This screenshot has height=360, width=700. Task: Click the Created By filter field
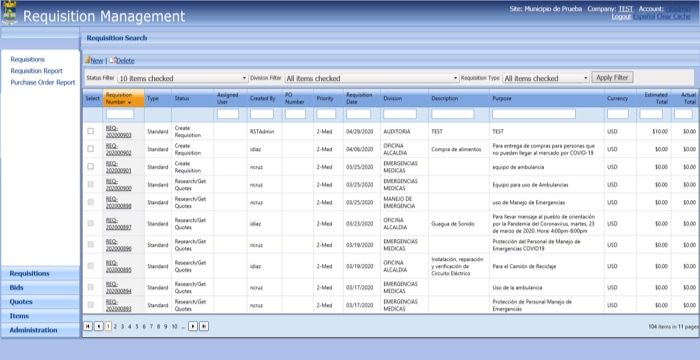pos(262,114)
